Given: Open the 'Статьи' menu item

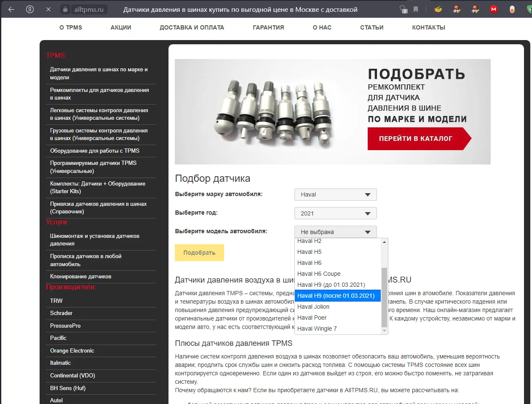Looking at the screenshot, I should tap(372, 27).
